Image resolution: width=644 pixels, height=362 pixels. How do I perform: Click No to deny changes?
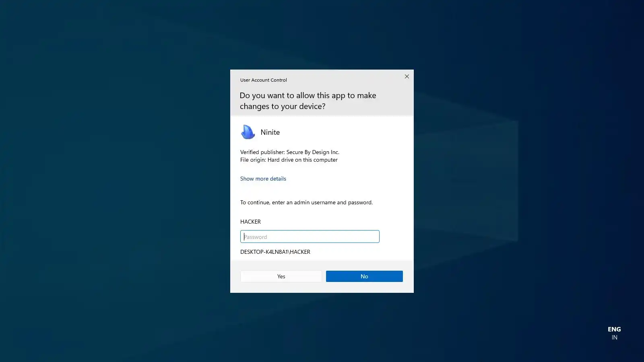point(364,276)
